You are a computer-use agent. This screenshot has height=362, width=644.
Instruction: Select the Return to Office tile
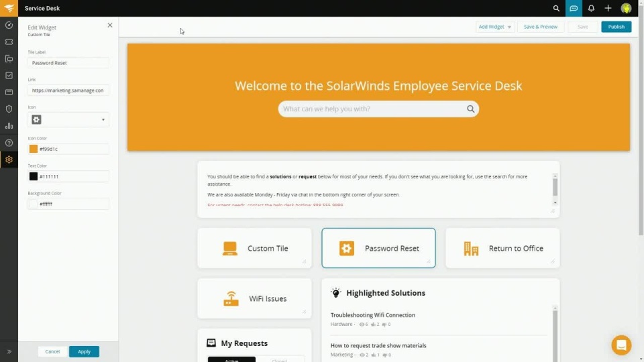tap(502, 248)
